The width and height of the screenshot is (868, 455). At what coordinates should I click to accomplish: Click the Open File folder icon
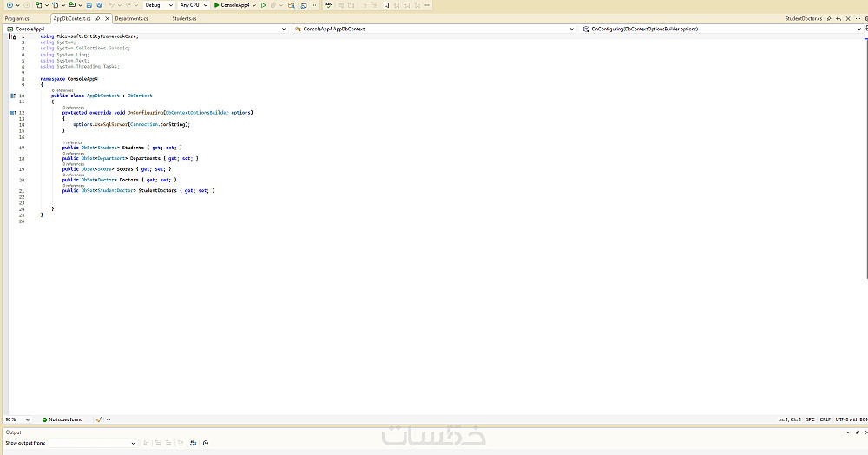(72, 5)
